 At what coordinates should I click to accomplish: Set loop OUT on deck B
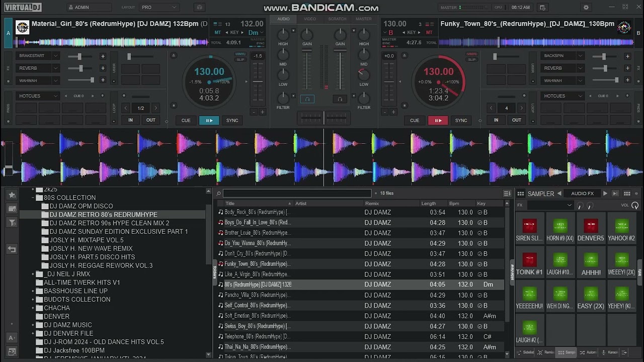pyautogui.click(x=517, y=120)
